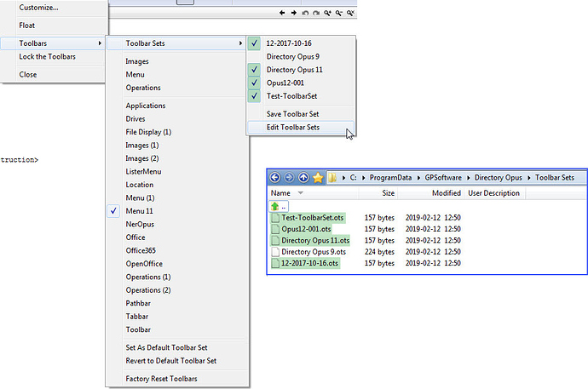Click the undo arrow in top toolbar
Screen dimensions: 588x389
tap(305, 14)
